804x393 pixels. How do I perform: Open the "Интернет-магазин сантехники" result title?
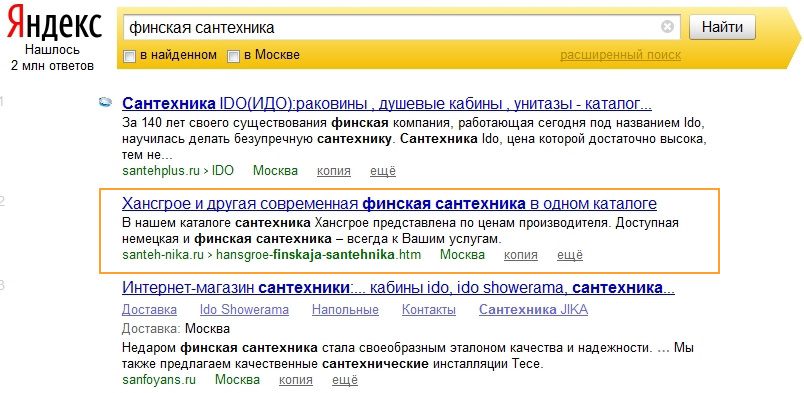pos(398,288)
